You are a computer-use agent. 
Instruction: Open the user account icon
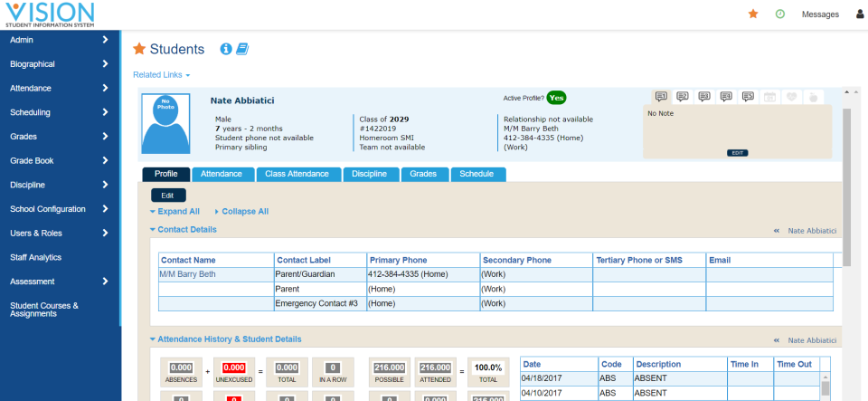tap(860, 14)
